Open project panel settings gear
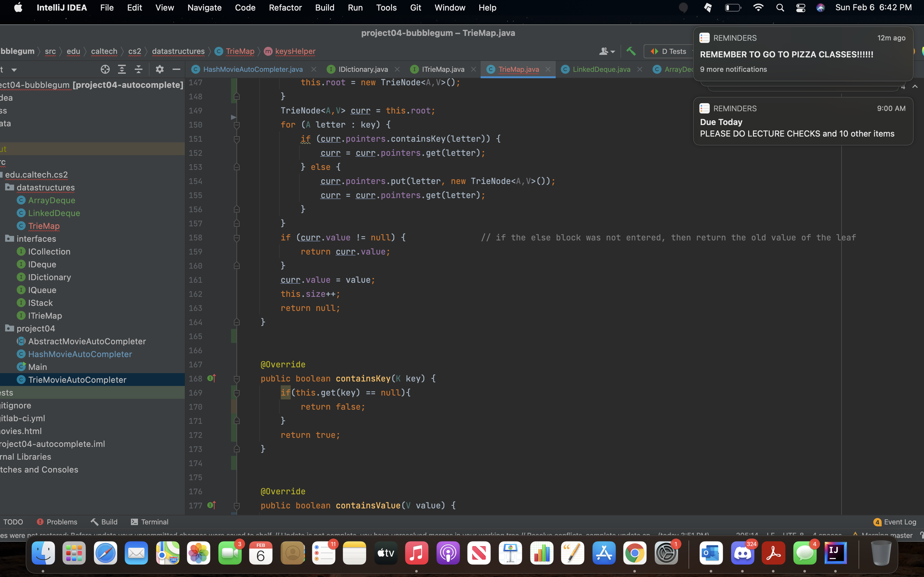Image resolution: width=924 pixels, height=577 pixels. pyautogui.click(x=159, y=69)
